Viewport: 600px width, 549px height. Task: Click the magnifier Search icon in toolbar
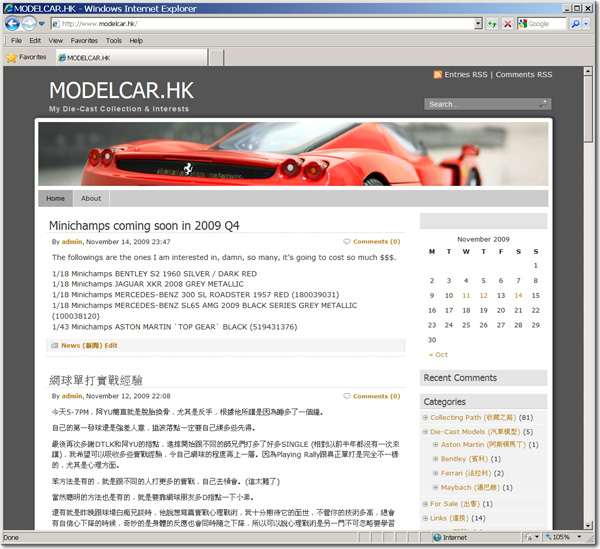click(575, 24)
